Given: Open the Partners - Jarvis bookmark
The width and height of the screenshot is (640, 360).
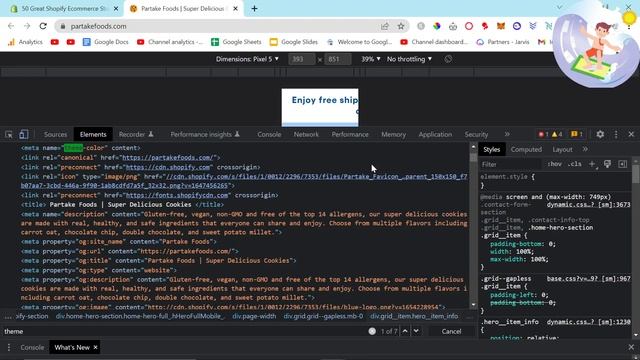Looking at the screenshot, I should pos(503,42).
